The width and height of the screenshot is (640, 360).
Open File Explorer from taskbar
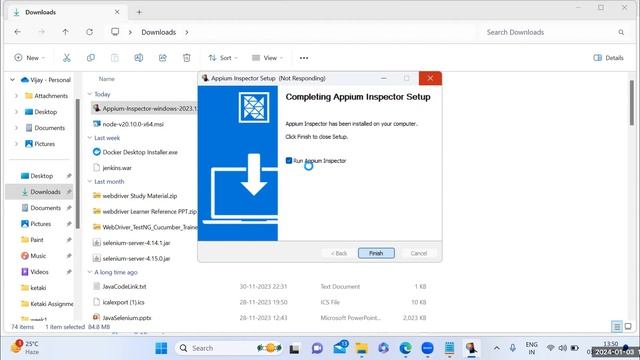pyautogui.click(x=361, y=348)
